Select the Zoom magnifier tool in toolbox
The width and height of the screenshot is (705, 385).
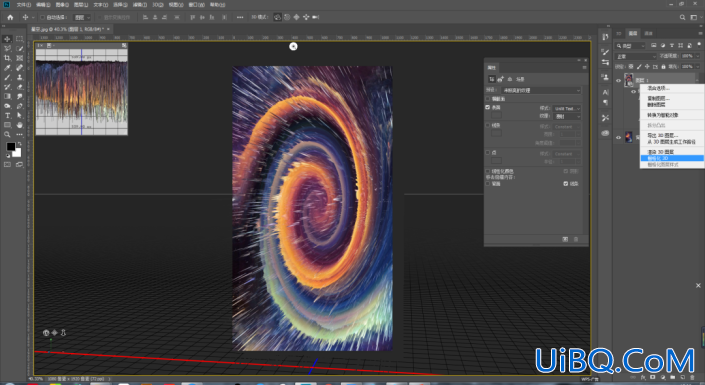click(x=7, y=134)
